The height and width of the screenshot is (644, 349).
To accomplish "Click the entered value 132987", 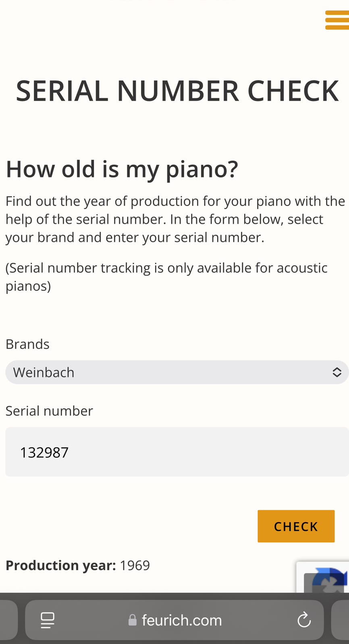I will (x=44, y=452).
